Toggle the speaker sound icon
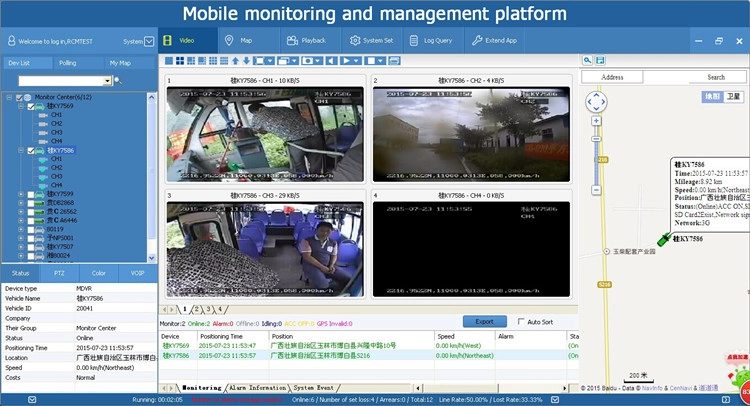750x406 pixels. (332, 61)
